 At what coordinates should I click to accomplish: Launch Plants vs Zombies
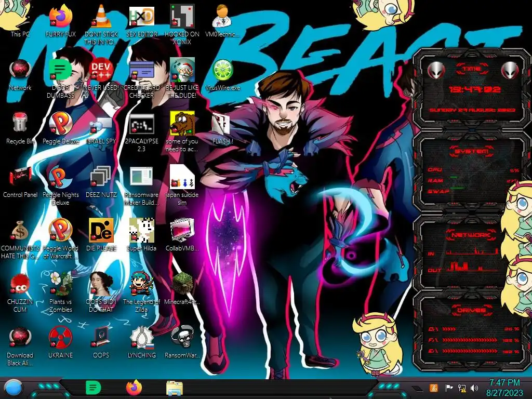click(60, 292)
